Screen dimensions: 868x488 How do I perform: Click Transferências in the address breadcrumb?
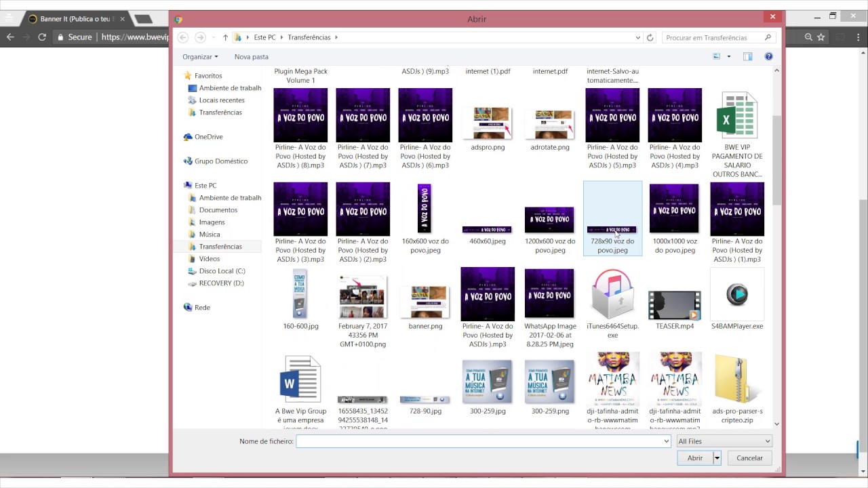coord(309,38)
